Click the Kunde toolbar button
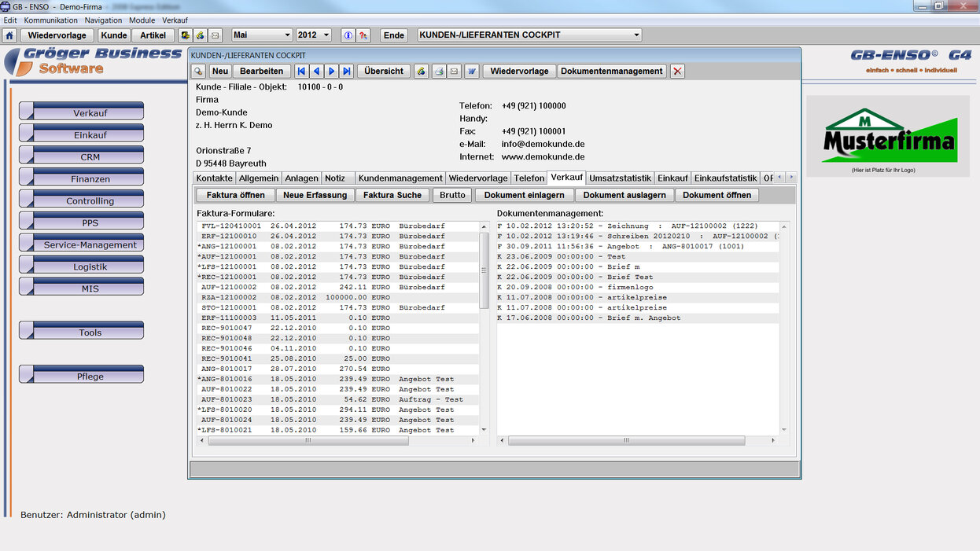Image resolution: width=980 pixels, height=551 pixels. click(114, 35)
